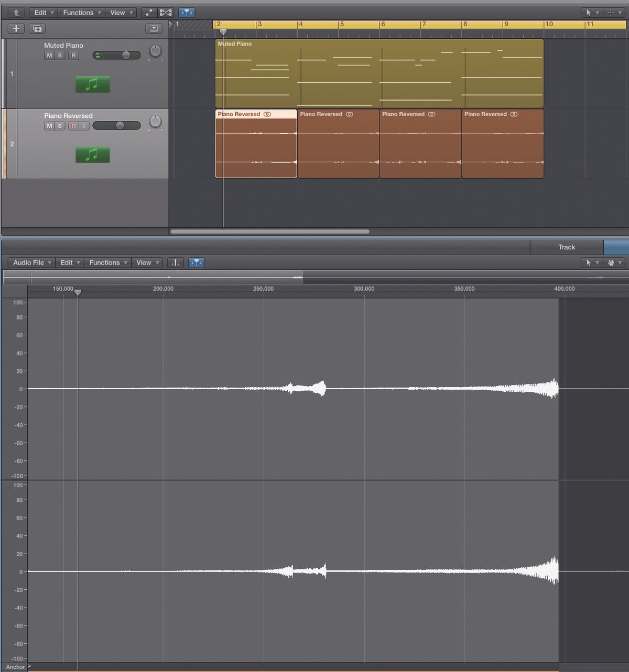Click the waveform vertical zoom icon in editor toolbar
Viewport: 629px width, 672px height.
[175, 262]
